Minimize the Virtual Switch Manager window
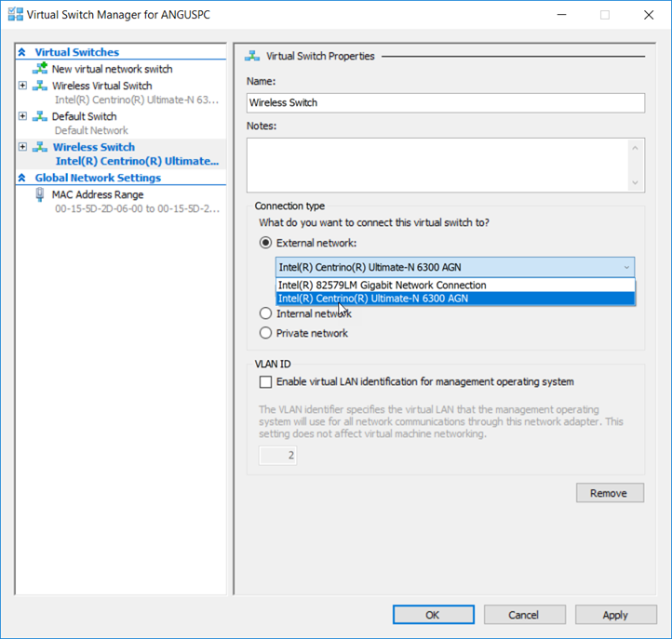Image resolution: width=672 pixels, height=639 pixels. point(562,15)
